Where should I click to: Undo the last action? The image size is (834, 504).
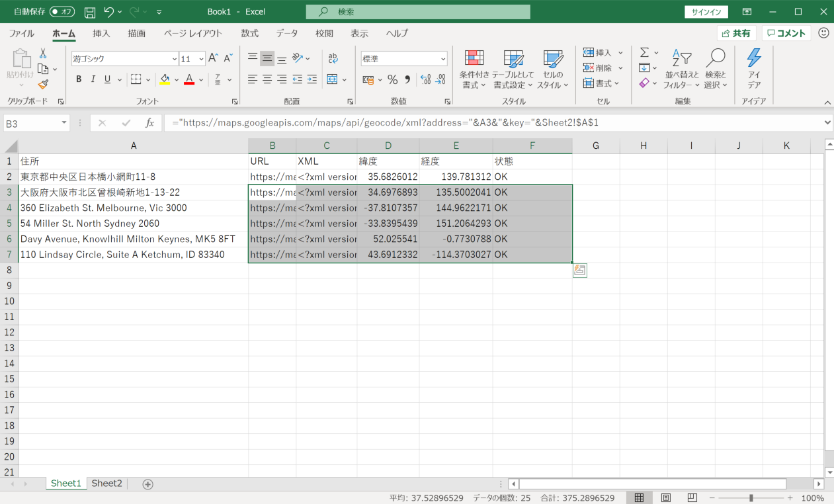coord(109,12)
